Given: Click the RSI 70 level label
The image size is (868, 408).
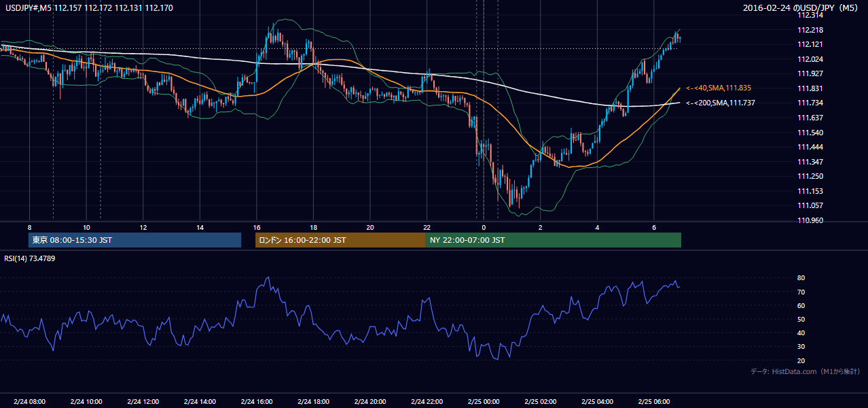Looking at the screenshot, I should (x=801, y=292).
